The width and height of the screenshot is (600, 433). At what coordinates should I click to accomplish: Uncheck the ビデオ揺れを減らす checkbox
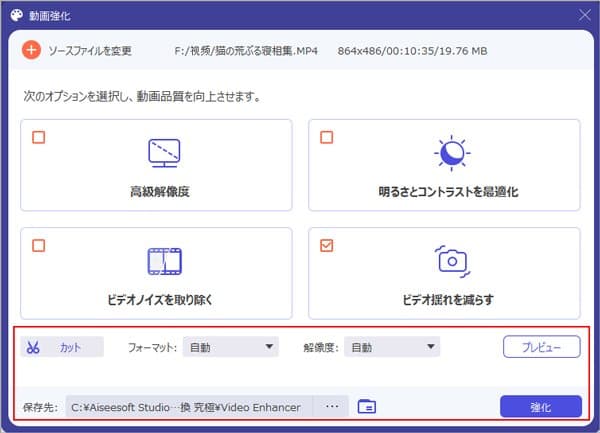point(326,246)
